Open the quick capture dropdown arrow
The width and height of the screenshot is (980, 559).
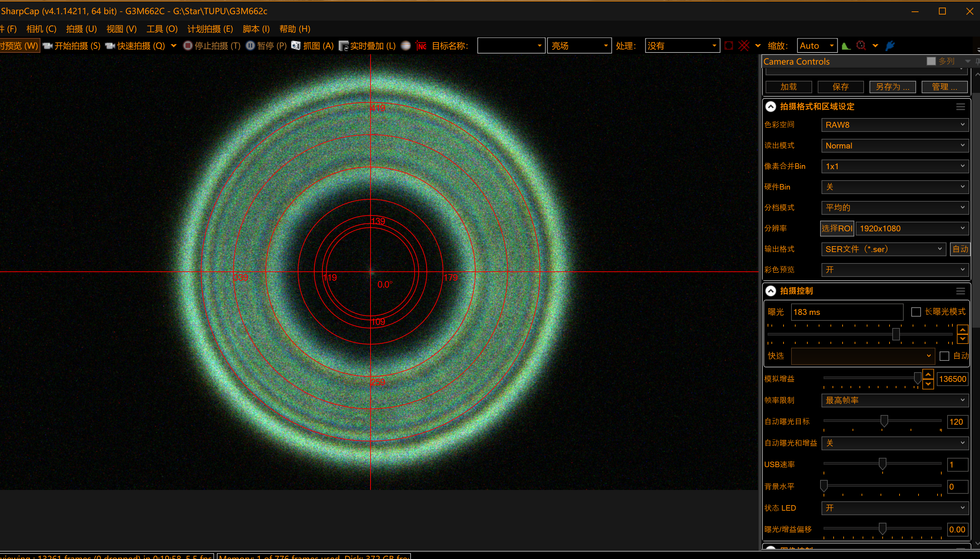click(x=173, y=46)
